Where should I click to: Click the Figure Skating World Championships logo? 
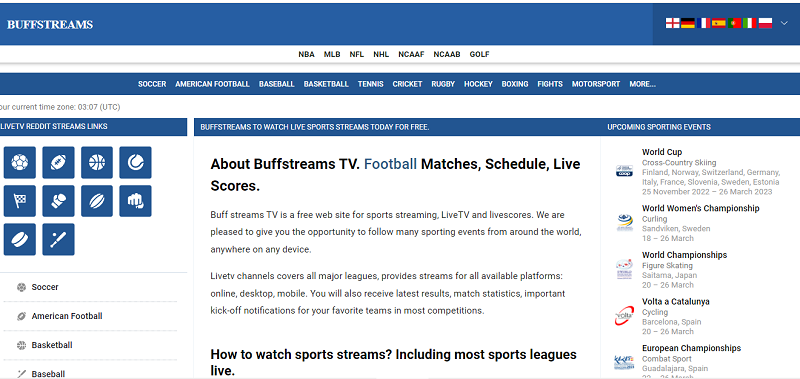click(x=624, y=269)
